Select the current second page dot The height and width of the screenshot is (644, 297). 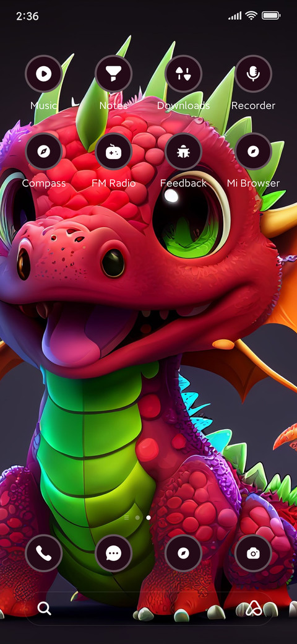pos(148,518)
